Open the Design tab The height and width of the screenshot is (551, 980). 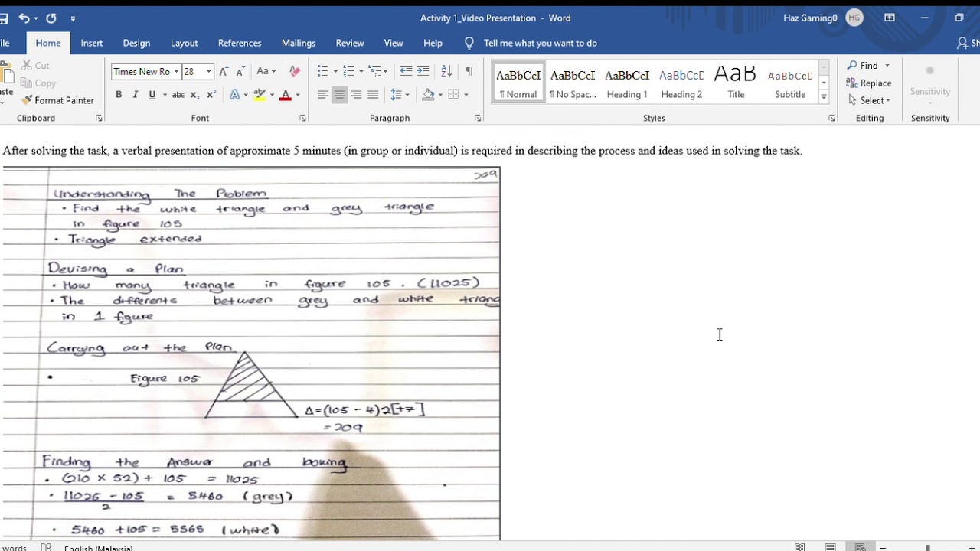pyautogui.click(x=136, y=43)
